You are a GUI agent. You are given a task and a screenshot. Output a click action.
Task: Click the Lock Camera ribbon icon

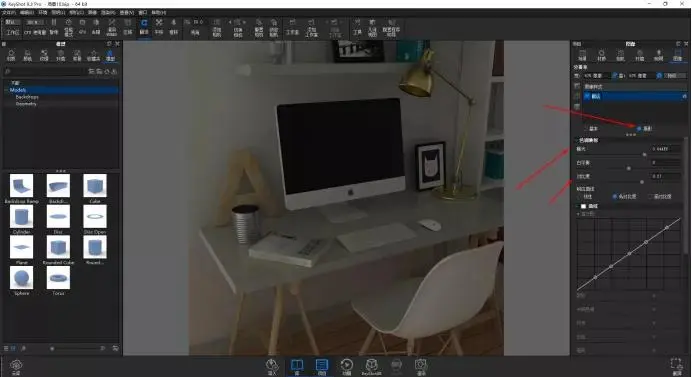click(x=274, y=27)
